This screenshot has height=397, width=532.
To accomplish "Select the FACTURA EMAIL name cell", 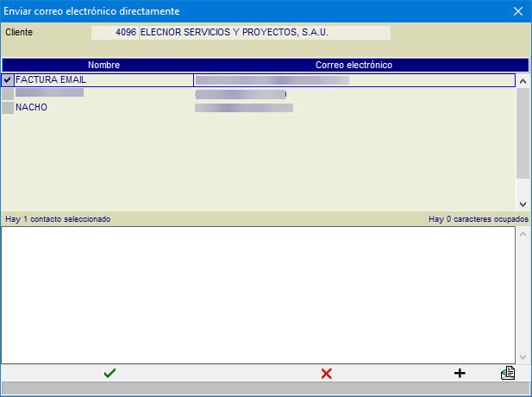I will tap(103, 80).
